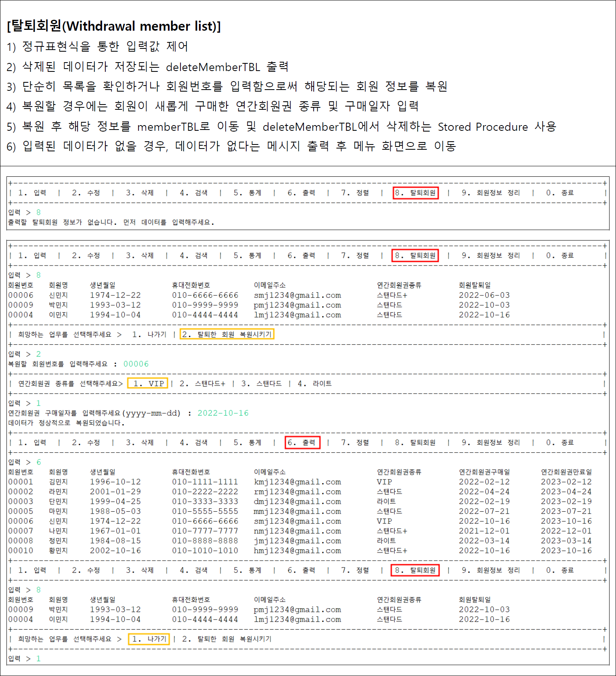Viewport: 616px width, 676px height.
Task: Click the '입력 > 6' line
Action: pyautogui.click(x=25, y=462)
